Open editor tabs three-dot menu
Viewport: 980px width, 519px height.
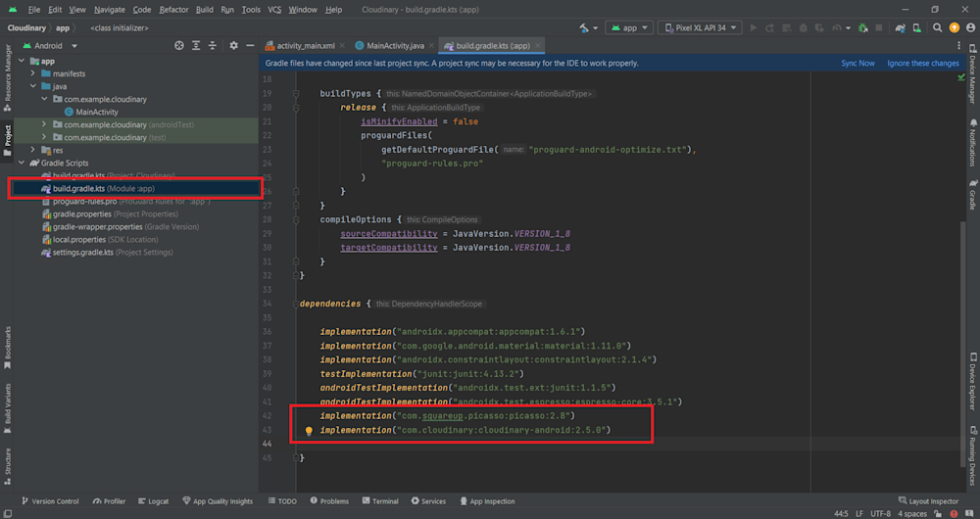click(958, 46)
